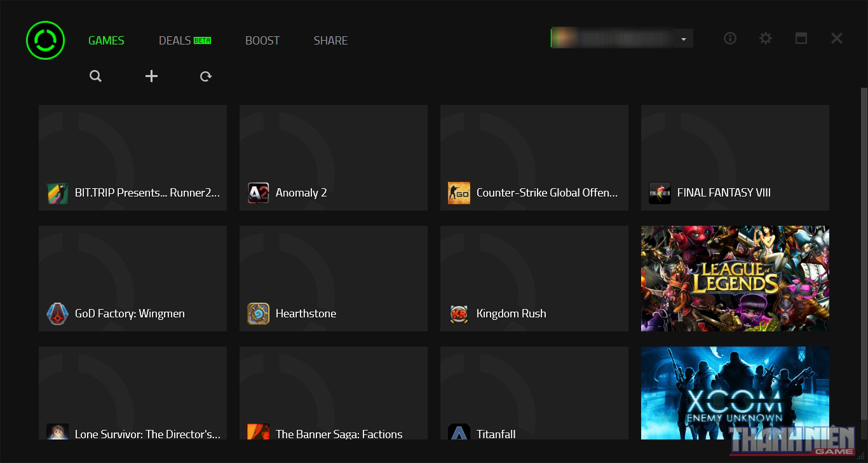Select the 'Lone Survivor: The Director's...' title
Screen dimensions: 868x463
pos(147,434)
